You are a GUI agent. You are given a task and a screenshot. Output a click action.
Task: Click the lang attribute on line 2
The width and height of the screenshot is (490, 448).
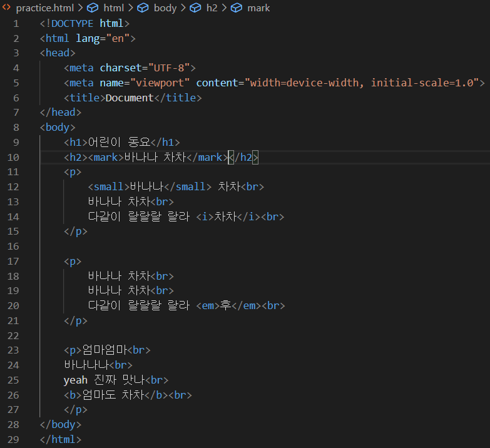pyautogui.click(x=88, y=38)
